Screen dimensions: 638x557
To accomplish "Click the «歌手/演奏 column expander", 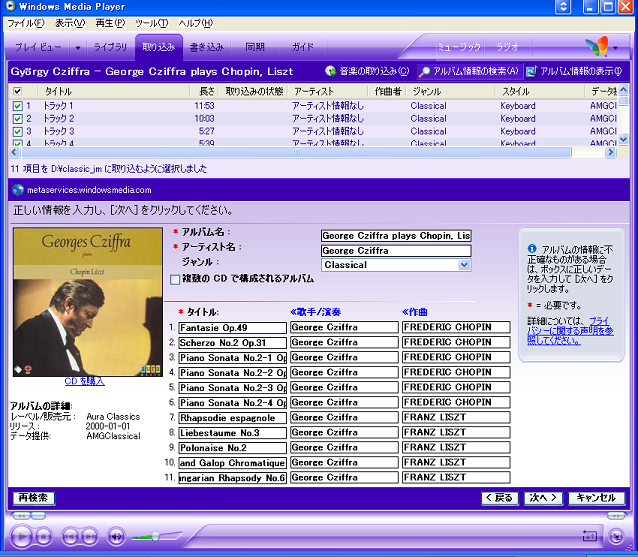I will 315,312.
